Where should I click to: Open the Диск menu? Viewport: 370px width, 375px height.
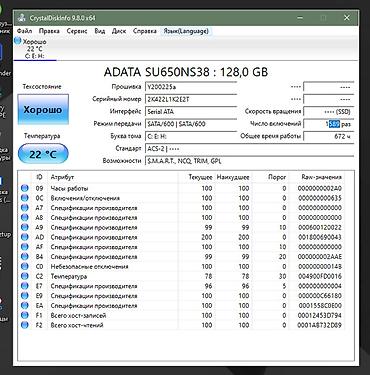119,31
